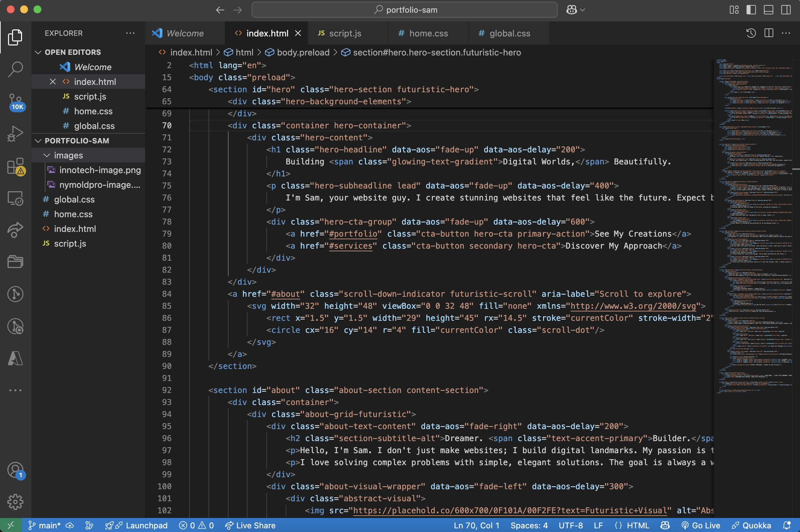Open the Run and Debug view
Viewport: 800px width, 532px height.
[x=15, y=134]
